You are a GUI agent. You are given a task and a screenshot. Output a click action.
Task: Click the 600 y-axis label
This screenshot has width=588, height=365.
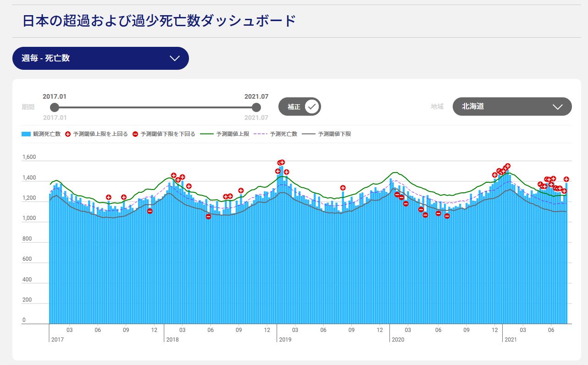27,259
